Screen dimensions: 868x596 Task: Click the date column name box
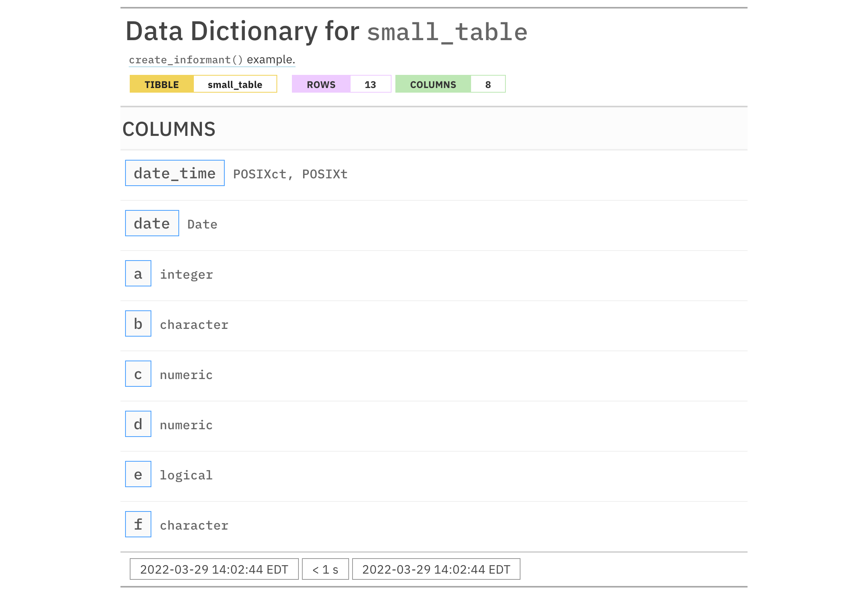pos(152,223)
